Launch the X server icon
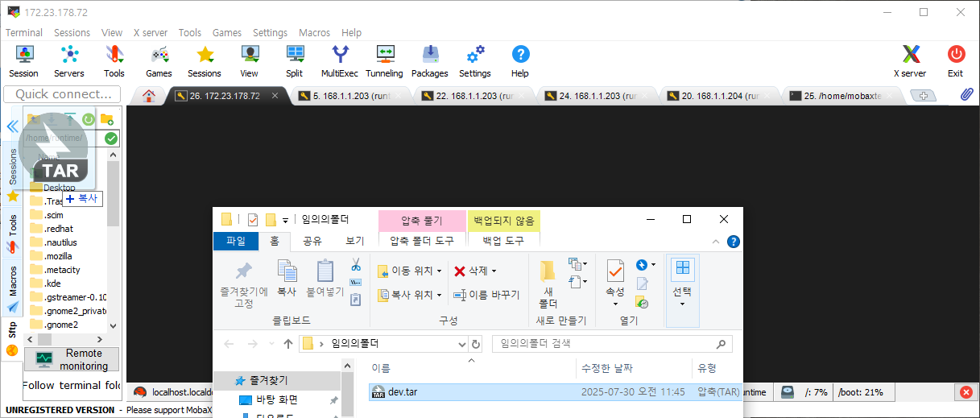Viewport: 980px width, 418px height. 910,61
